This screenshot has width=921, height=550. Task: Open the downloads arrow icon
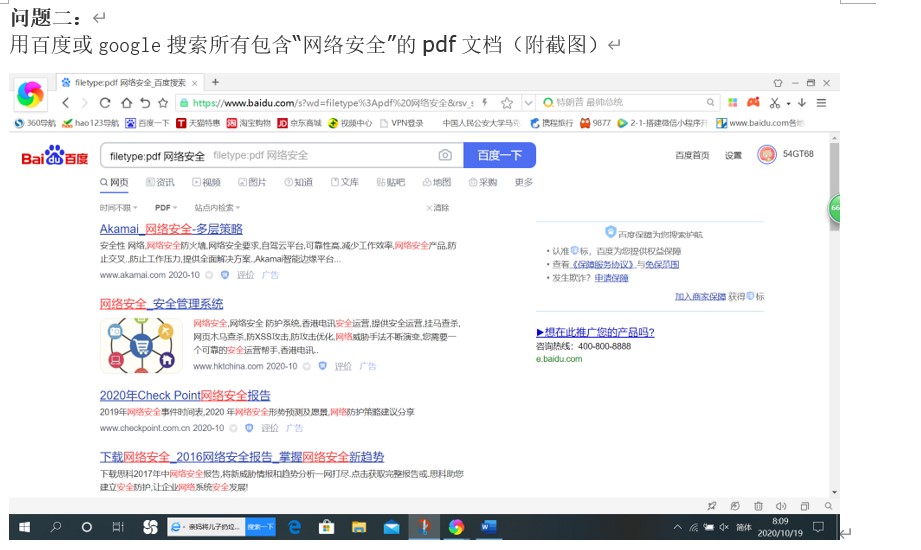coord(802,103)
